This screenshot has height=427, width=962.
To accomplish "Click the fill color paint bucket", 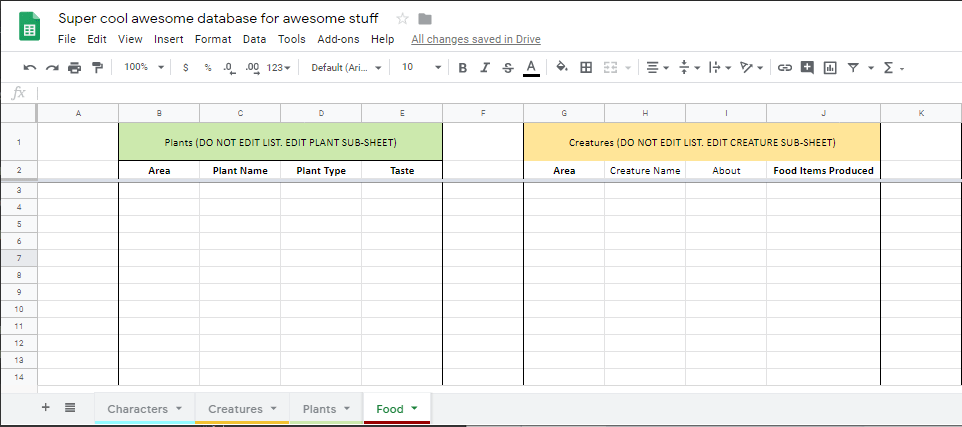I will tap(561, 67).
